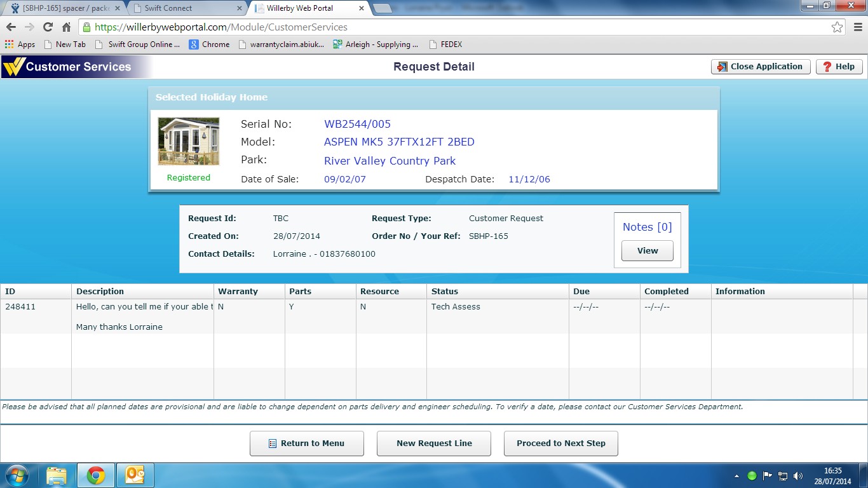Close the SBHP-165 spacer tab
868x488 pixels.
click(x=116, y=8)
